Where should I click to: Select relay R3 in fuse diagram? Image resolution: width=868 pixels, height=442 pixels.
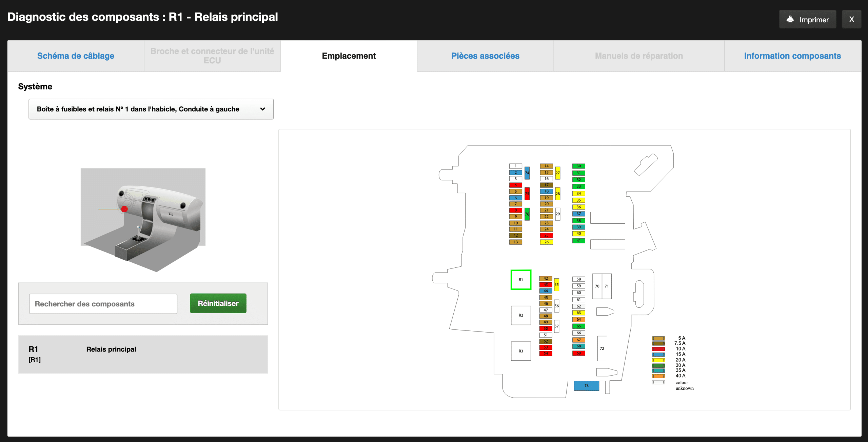[521, 351]
